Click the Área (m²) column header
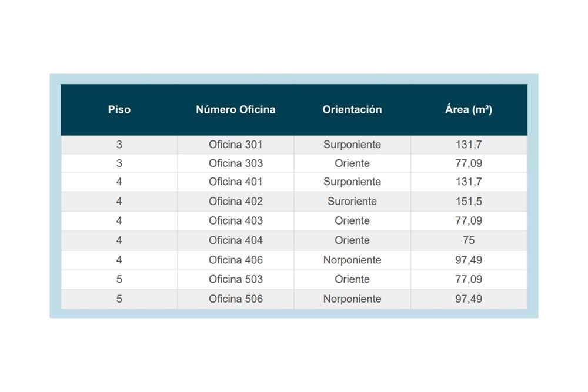 [469, 109]
